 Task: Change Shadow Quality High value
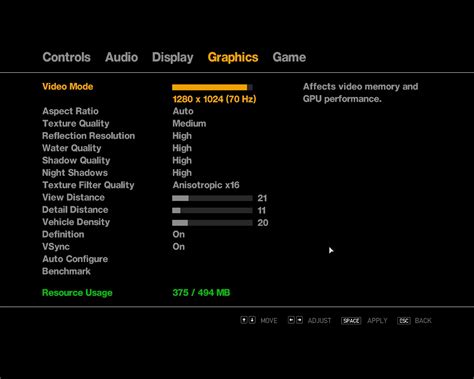coord(182,161)
